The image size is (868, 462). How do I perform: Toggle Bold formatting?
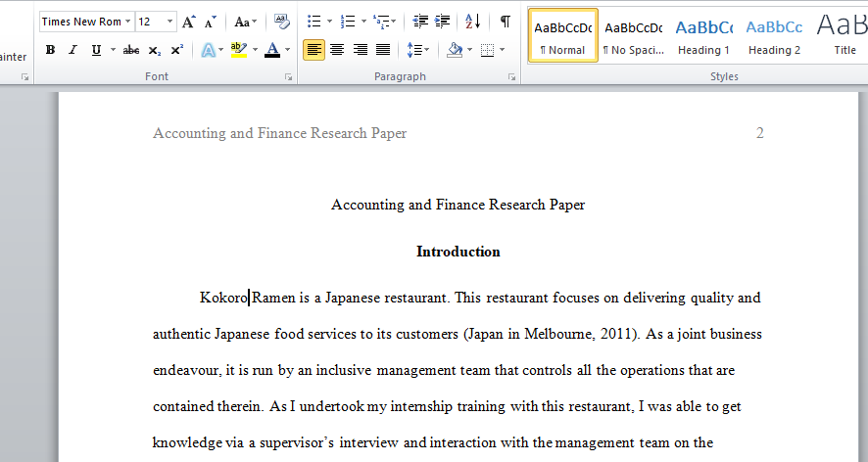coord(50,50)
